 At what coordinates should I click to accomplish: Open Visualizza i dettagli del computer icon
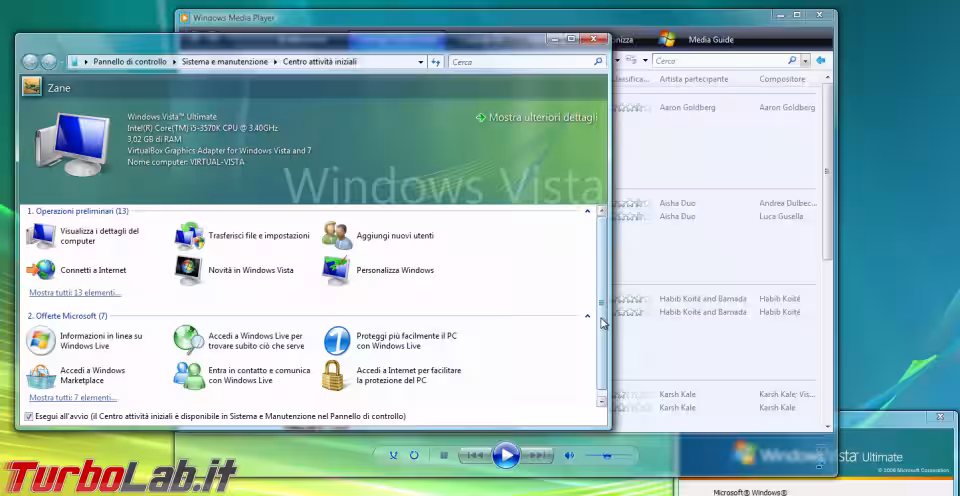tap(42, 236)
